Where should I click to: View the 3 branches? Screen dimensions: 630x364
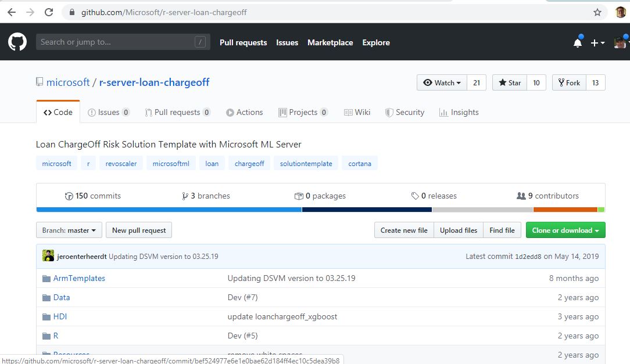pyautogui.click(x=206, y=196)
